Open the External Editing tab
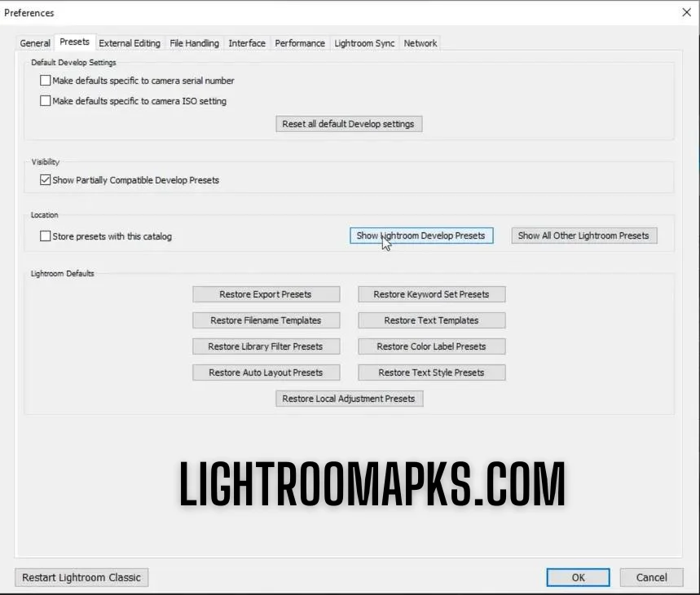The width and height of the screenshot is (700, 595). pos(130,43)
